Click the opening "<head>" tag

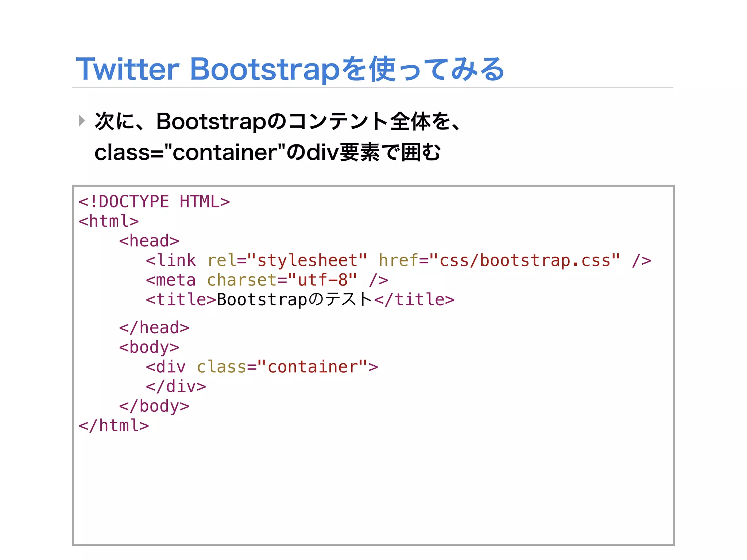(149, 241)
